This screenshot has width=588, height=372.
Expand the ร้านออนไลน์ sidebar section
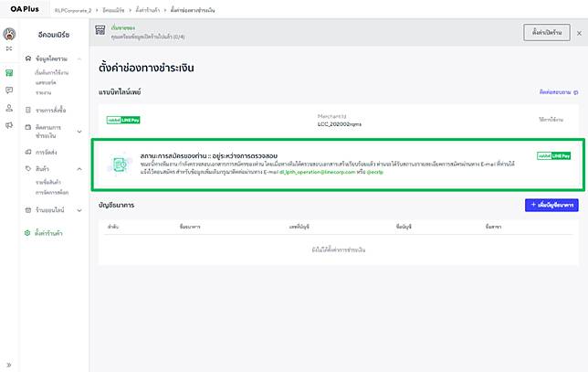[x=79, y=210]
